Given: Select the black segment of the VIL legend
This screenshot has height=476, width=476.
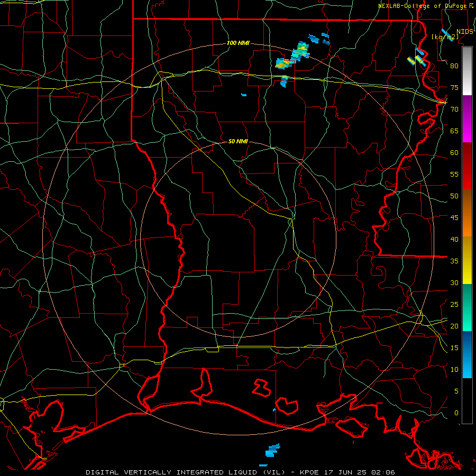Looking at the screenshot, I should click(467, 401).
